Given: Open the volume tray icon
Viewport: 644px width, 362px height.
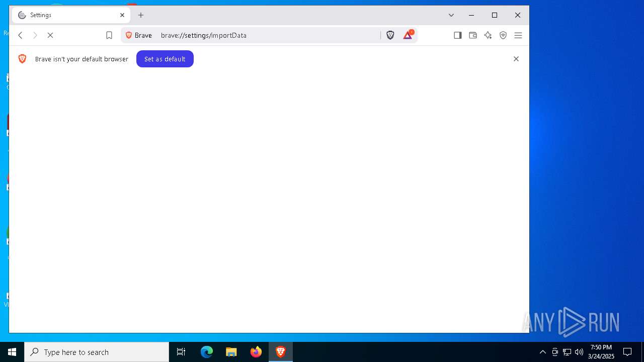Looking at the screenshot, I should click(x=579, y=352).
